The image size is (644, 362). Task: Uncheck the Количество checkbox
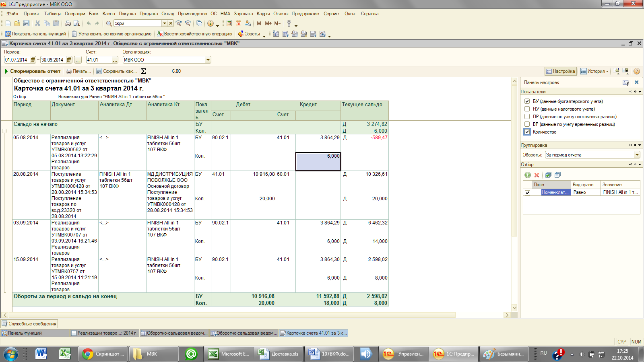(527, 132)
